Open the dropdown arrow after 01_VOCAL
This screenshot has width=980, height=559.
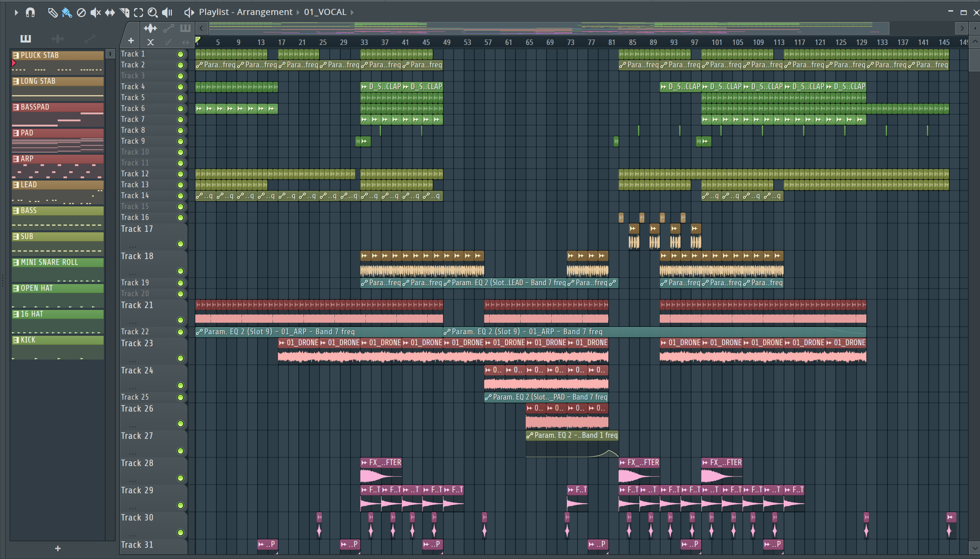click(x=352, y=13)
